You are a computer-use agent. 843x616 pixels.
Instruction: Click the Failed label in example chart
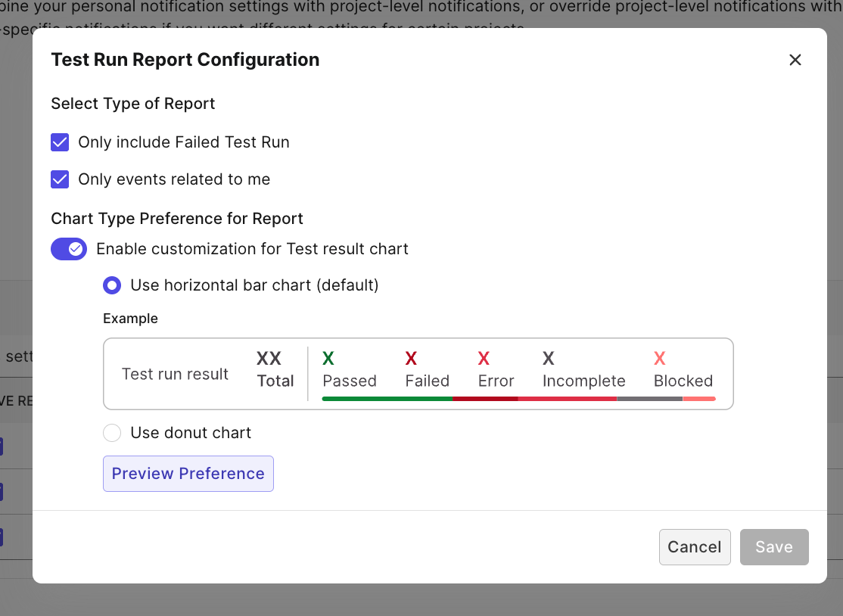click(x=428, y=381)
